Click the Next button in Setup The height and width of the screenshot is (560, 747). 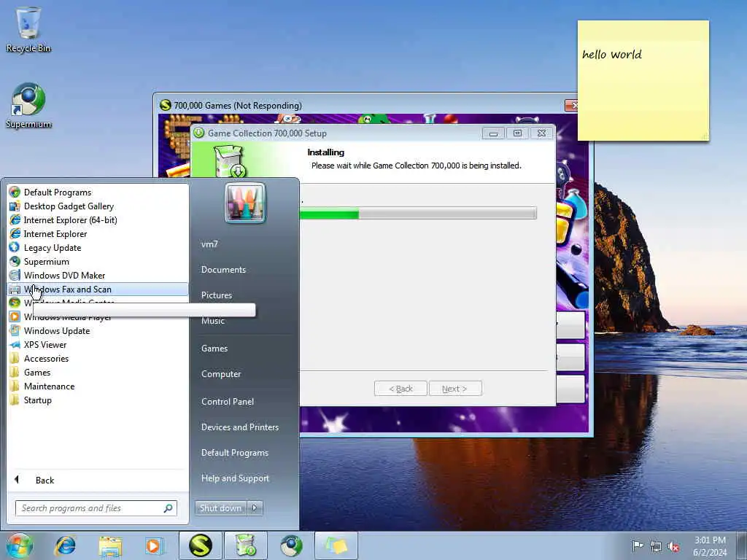point(455,389)
